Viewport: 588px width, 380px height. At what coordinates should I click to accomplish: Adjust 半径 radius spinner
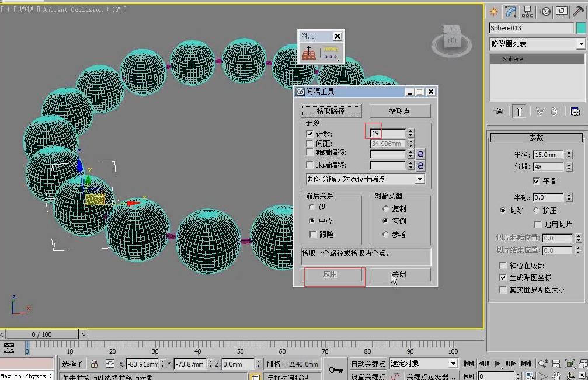(x=569, y=155)
